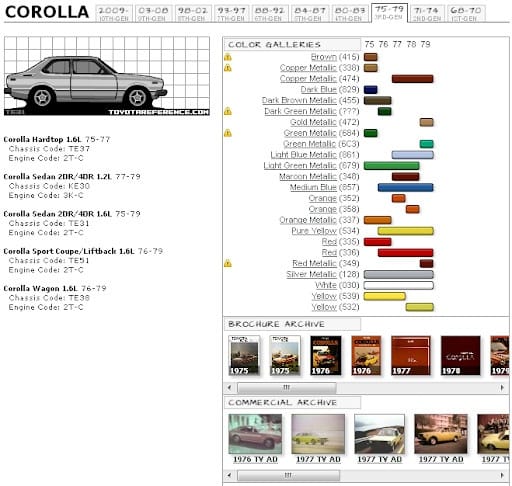This screenshot has width=512, height=486.
Task: Open Dark Brown Metallic (455) link
Action: (x=299, y=100)
